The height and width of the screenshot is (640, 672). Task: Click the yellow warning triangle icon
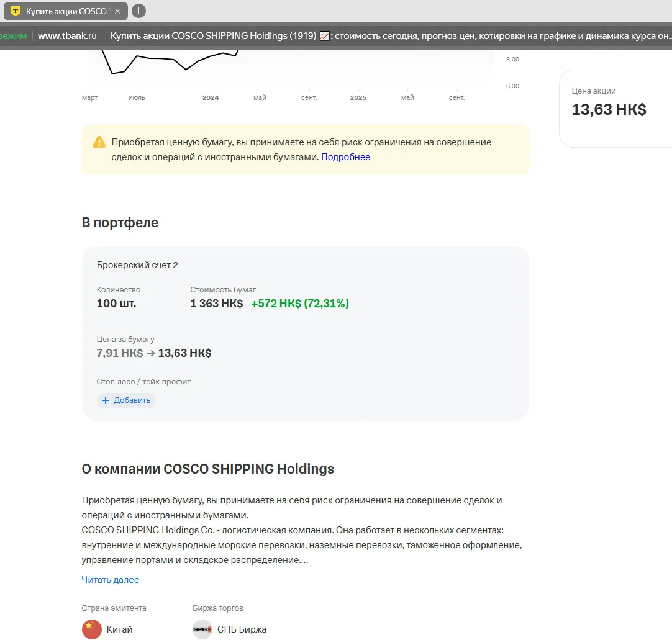(99, 142)
